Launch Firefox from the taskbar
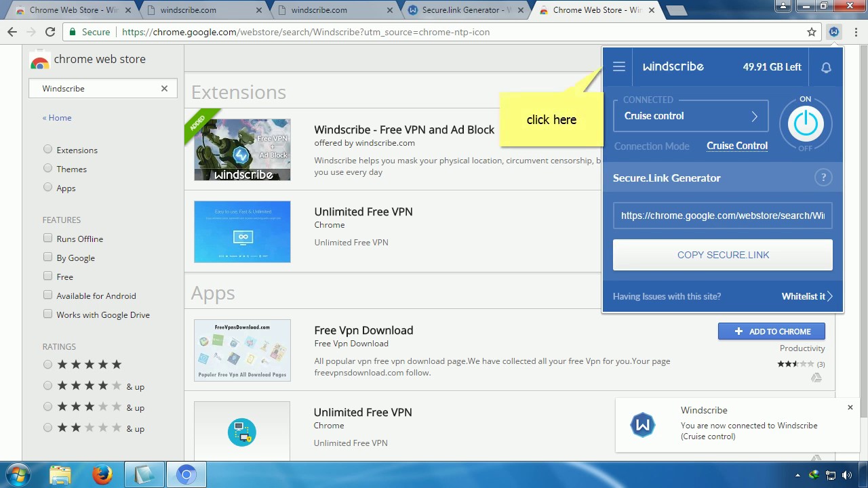 (x=102, y=475)
